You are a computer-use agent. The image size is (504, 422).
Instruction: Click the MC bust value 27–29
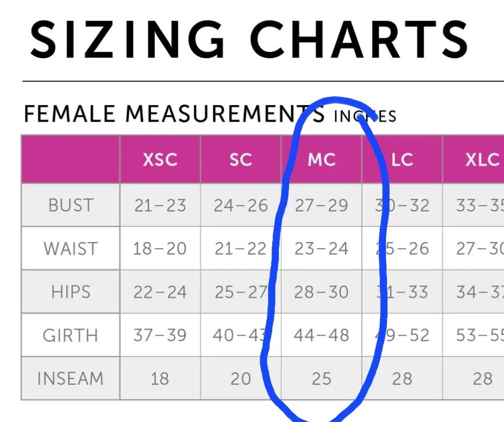(x=321, y=206)
